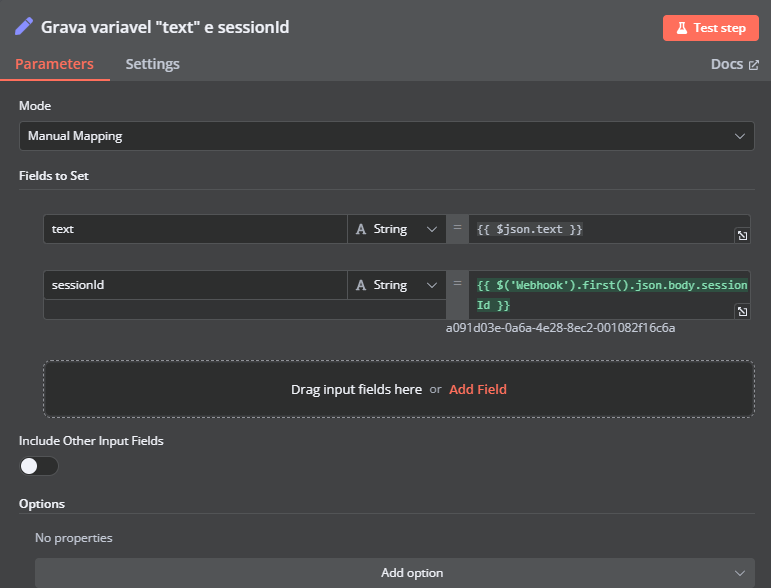Screen dimensions: 771x588
Task: Open expression editor for the text field
Action: (x=742, y=235)
